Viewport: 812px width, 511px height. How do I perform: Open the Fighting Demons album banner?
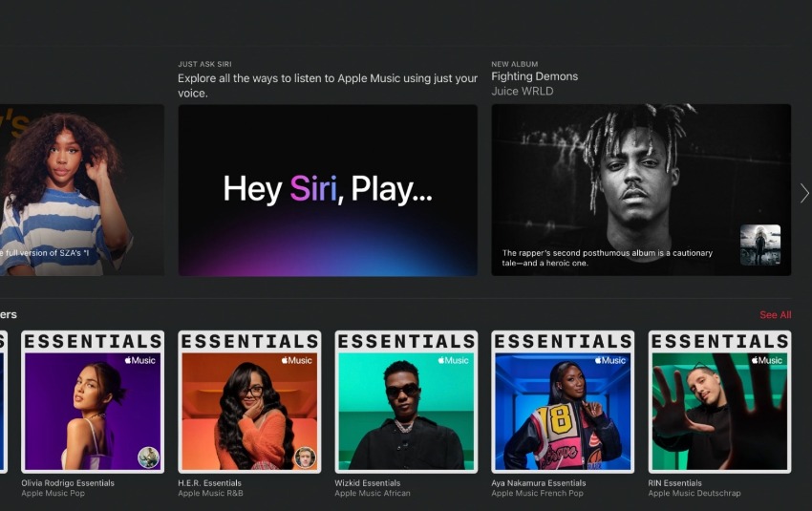click(641, 190)
